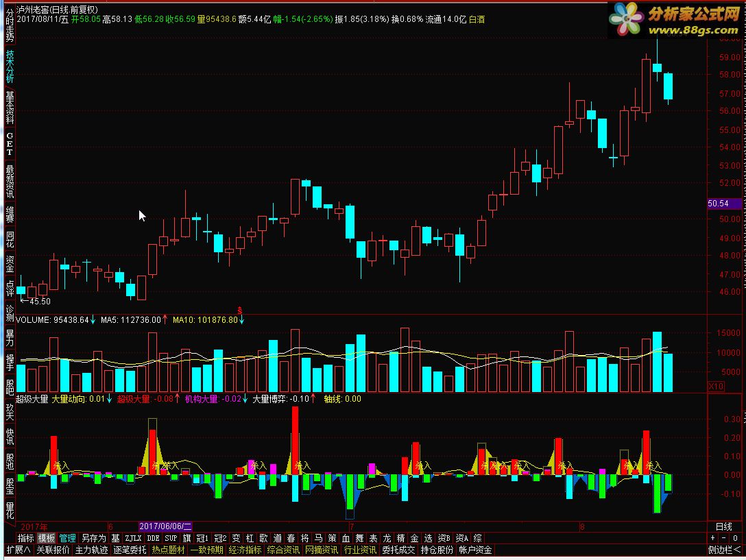746x560 pixels.
Task: Select the 模板 tab in indicator bar
Action: click(47, 538)
